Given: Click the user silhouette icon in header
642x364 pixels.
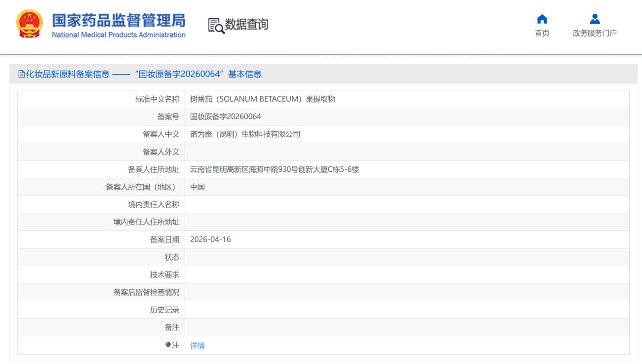Looking at the screenshot, I should [595, 20].
